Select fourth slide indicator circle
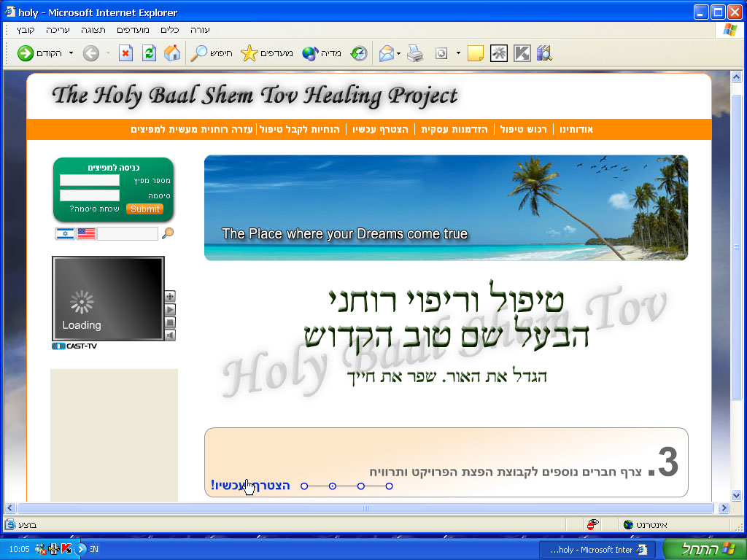 tap(390, 486)
